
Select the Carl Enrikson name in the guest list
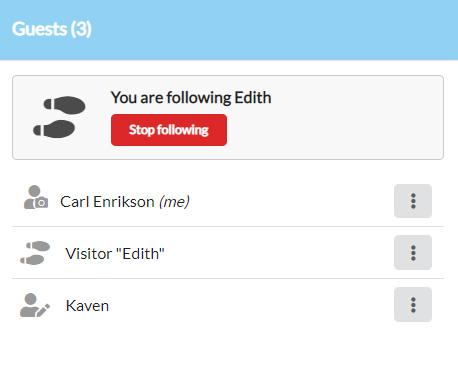click(107, 202)
